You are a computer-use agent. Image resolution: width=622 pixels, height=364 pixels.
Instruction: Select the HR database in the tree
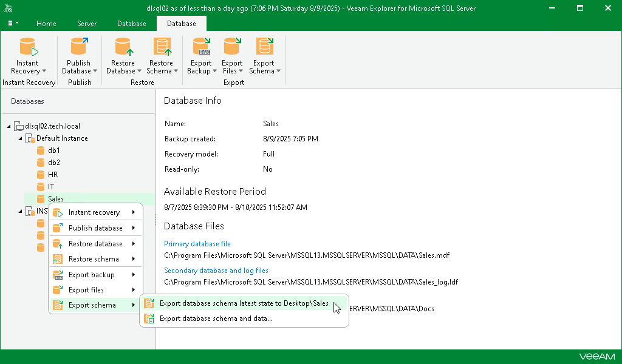(x=53, y=174)
